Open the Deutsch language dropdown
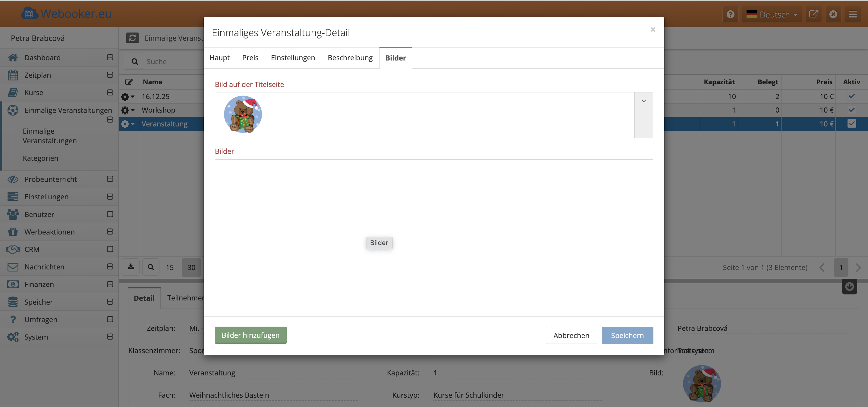The width and height of the screenshot is (868, 407). [772, 14]
